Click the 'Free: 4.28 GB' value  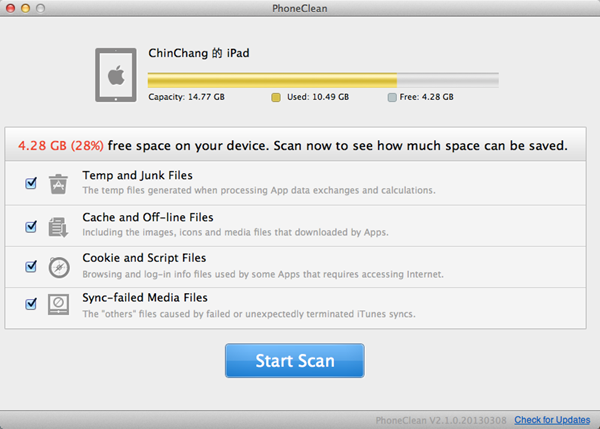tap(426, 97)
